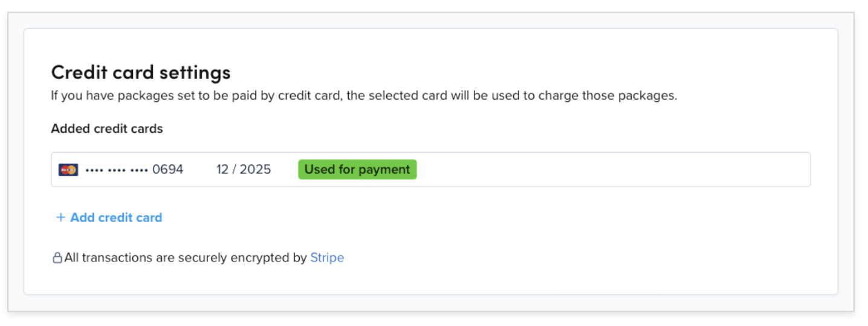Click the 12 / 2025 expiry date
The image size is (868, 326).
pos(244,170)
